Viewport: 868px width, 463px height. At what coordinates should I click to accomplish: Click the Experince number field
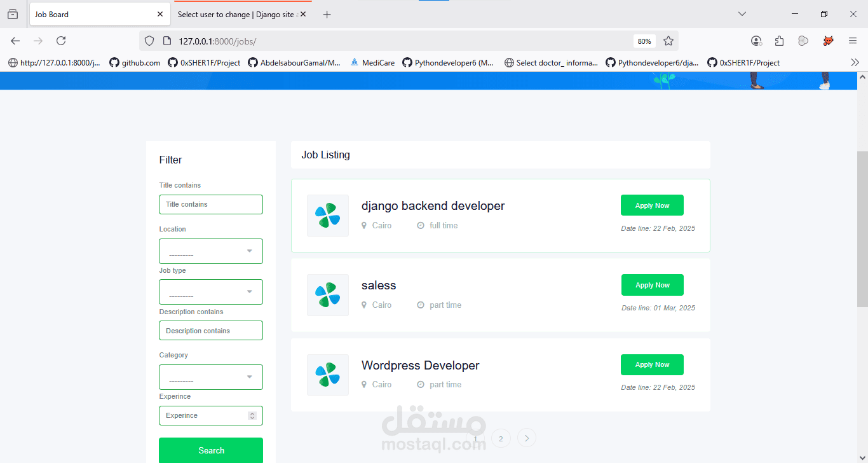click(211, 415)
